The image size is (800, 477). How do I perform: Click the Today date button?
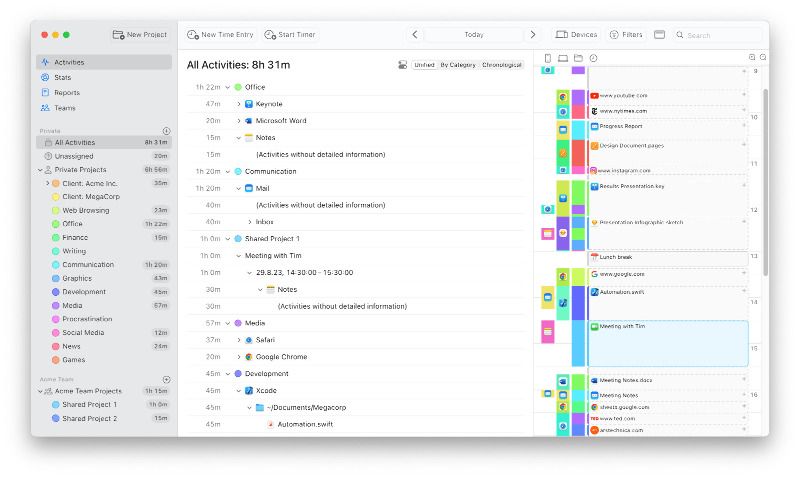click(x=474, y=35)
